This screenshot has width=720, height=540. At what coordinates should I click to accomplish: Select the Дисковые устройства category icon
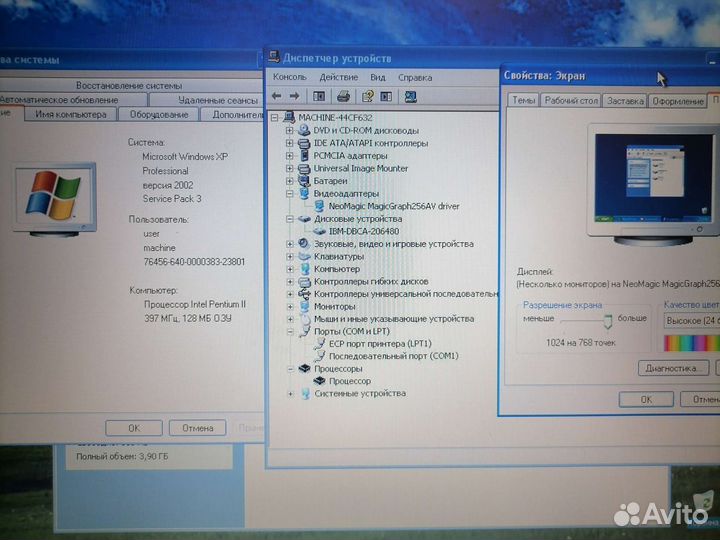(304, 219)
